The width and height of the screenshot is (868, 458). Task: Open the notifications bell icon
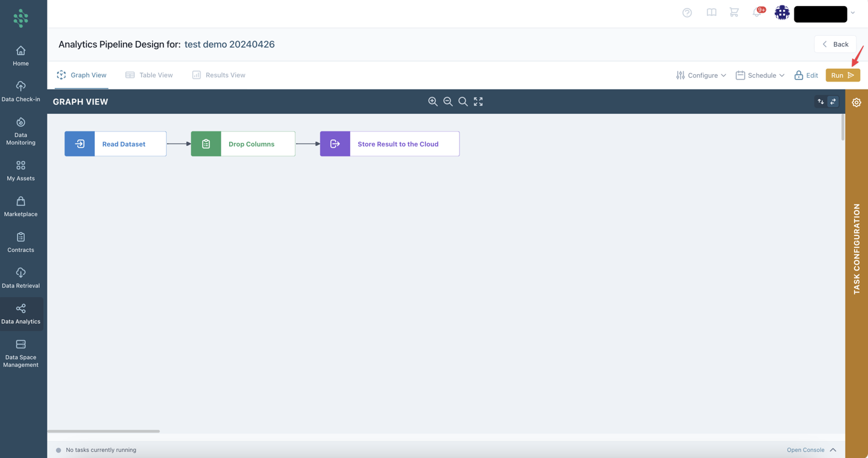coord(757,13)
